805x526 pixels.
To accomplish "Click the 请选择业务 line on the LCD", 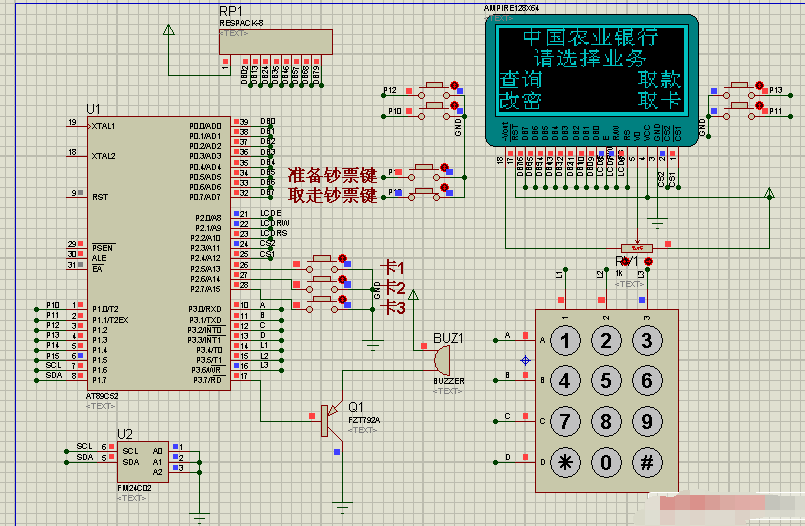I will click(590, 58).
